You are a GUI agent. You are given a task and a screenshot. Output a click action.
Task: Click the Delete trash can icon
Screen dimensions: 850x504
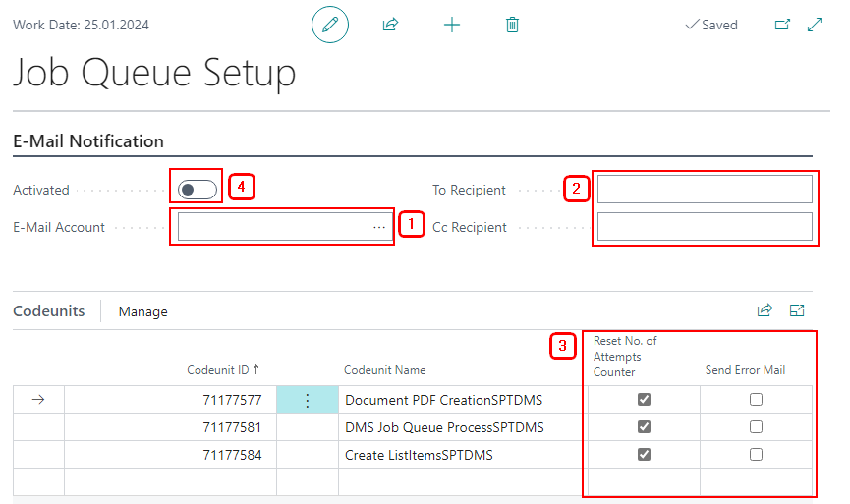coord(512,25)
